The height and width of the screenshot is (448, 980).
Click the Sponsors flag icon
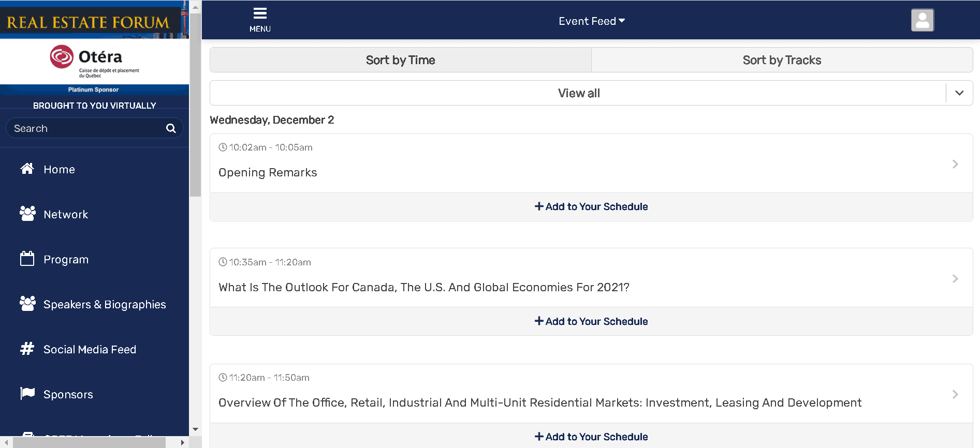pyautogui.click(x=27, y=394)
